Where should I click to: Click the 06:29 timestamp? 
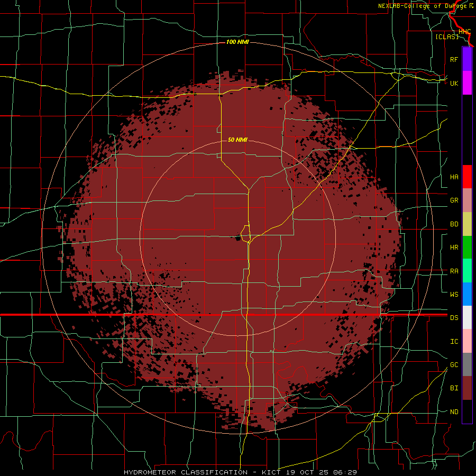pos(346,472)
